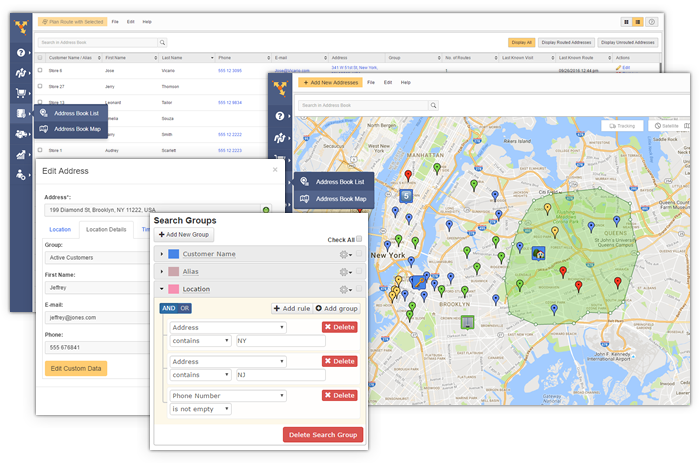Click Display Routed Addresses button
Screen dimensions: 700x463
(566, 42)
